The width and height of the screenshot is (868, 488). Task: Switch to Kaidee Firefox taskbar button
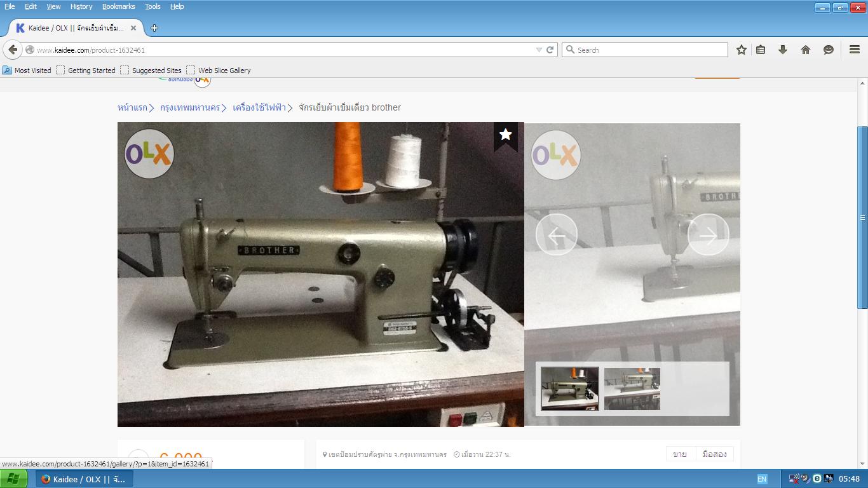click(x=85, y=479)
